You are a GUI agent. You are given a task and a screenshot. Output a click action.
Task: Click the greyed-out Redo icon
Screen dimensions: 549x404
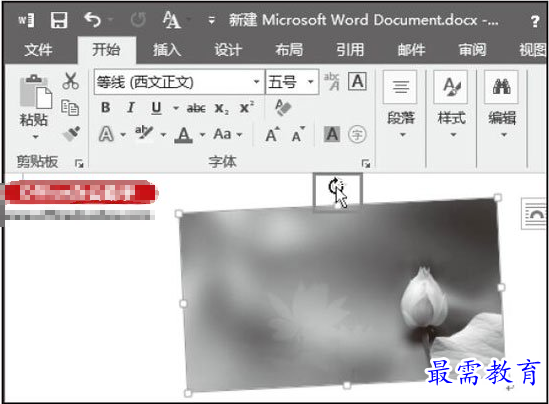[x=138, y=20]
